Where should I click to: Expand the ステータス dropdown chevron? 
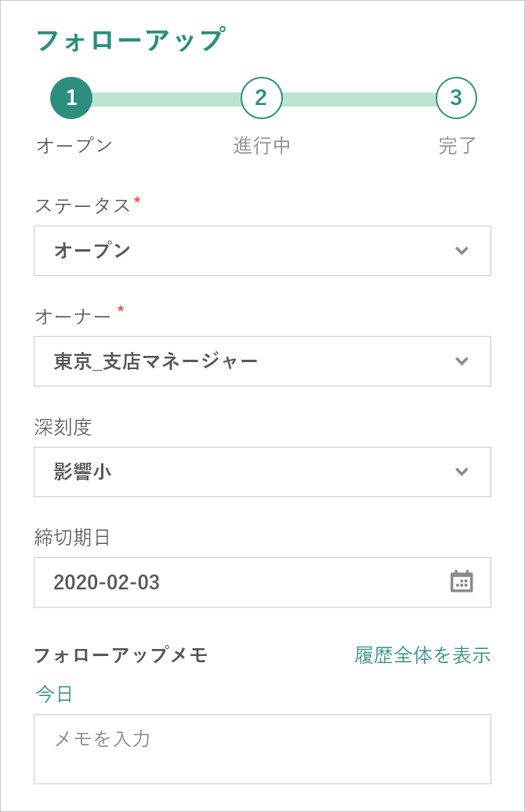[x=462, y=251]
